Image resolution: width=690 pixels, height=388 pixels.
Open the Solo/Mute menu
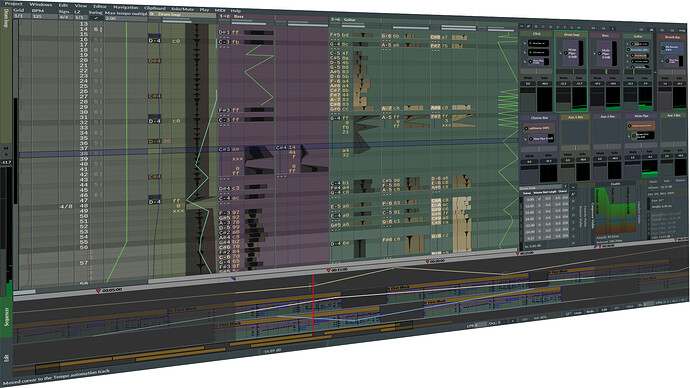click(182, 9)
